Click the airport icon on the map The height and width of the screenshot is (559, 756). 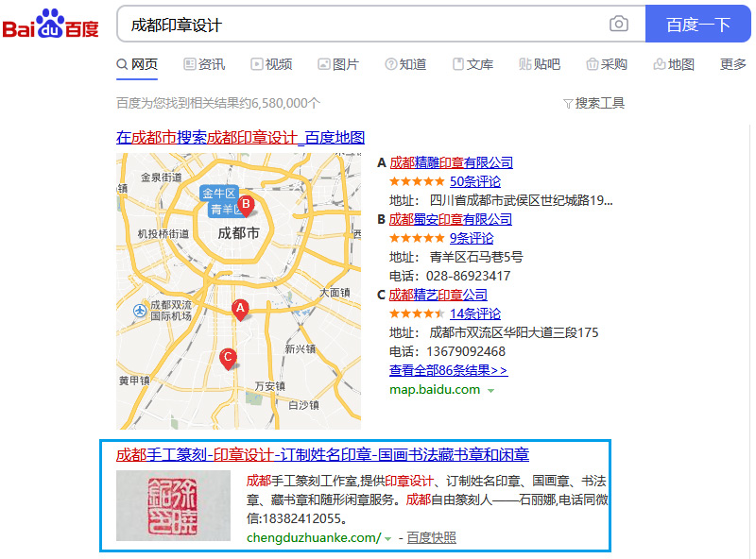tap(140, 311)
